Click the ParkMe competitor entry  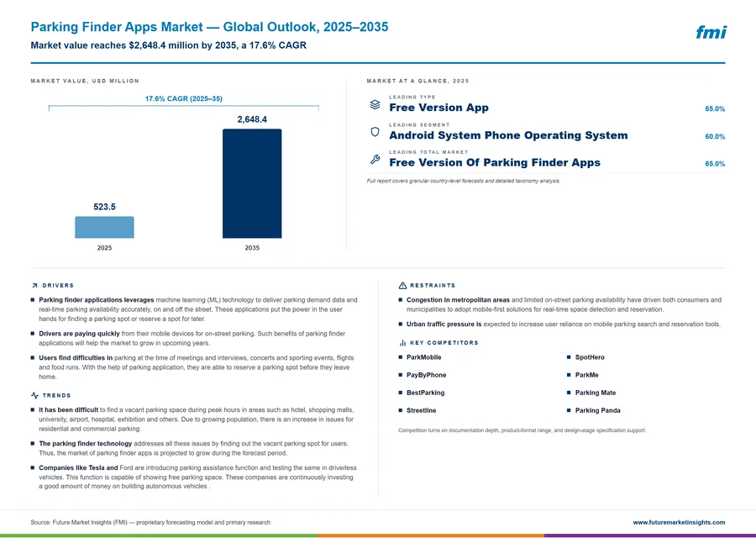click(587, 375)
